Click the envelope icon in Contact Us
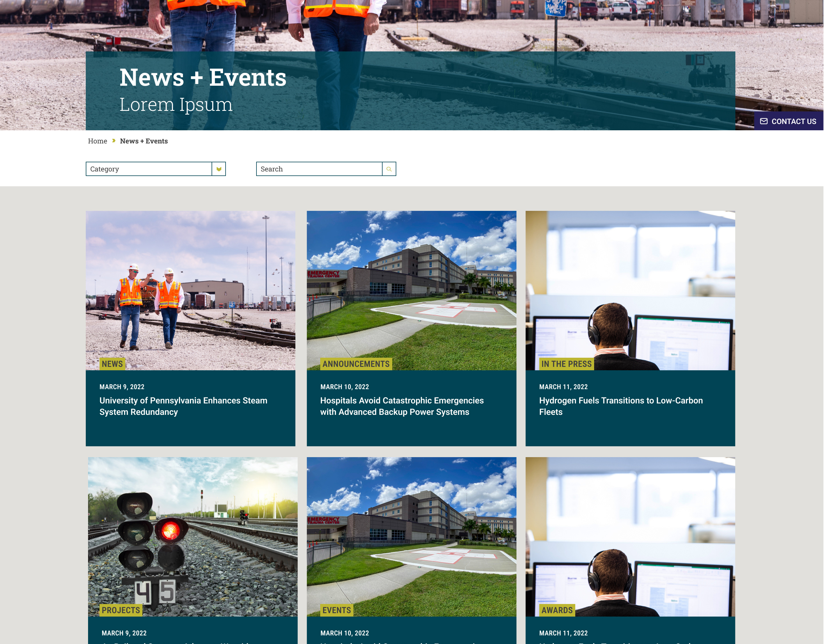This screenshot has width=824, height=644. pyautogui.click(x=763, y=121)
